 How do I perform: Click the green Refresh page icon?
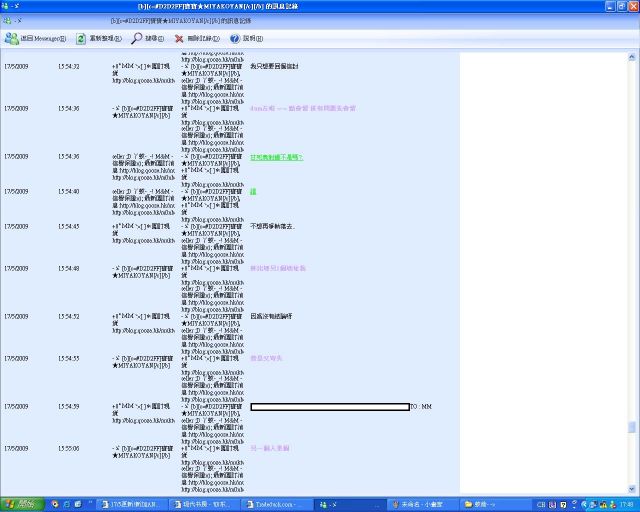[x=81, y=38]
